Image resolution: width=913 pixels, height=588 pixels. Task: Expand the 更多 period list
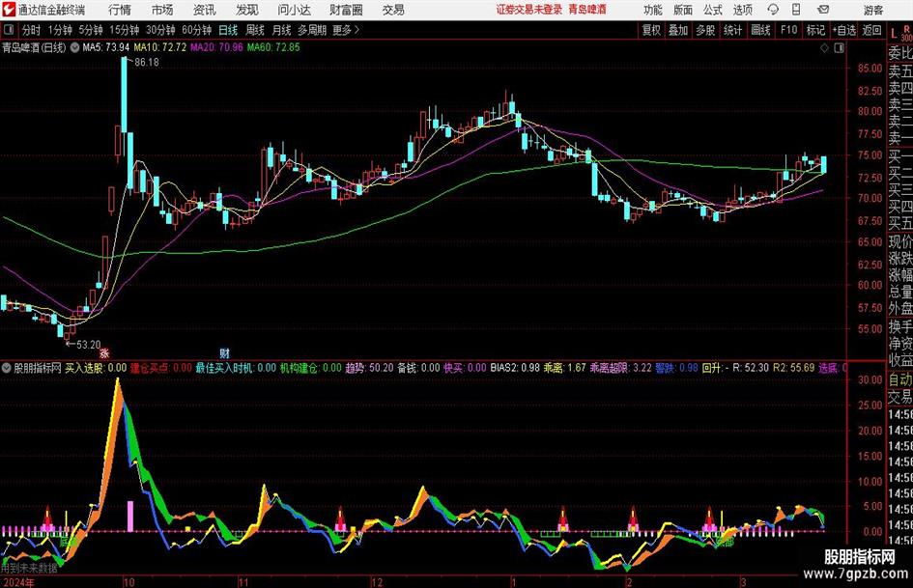pyautogui.click(x=346, y=30)
